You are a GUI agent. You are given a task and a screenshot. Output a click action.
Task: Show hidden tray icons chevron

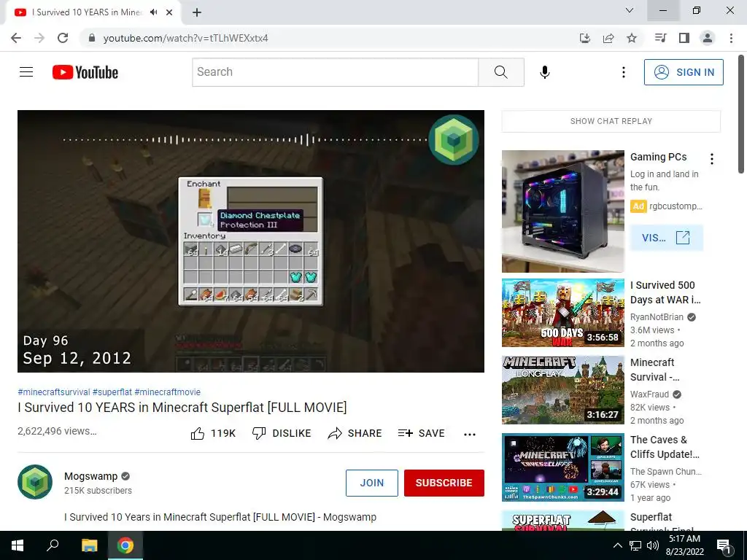pyautogui.click(x=617, y=545)
